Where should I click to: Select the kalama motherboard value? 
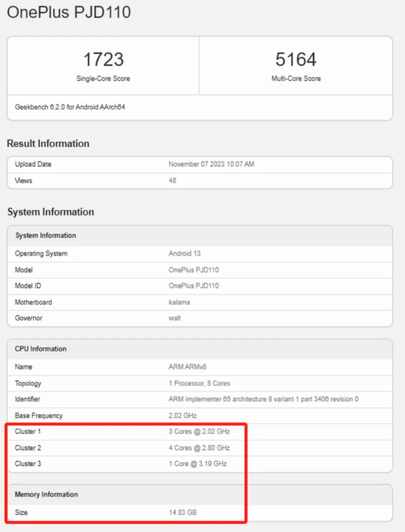pos(179,302)
